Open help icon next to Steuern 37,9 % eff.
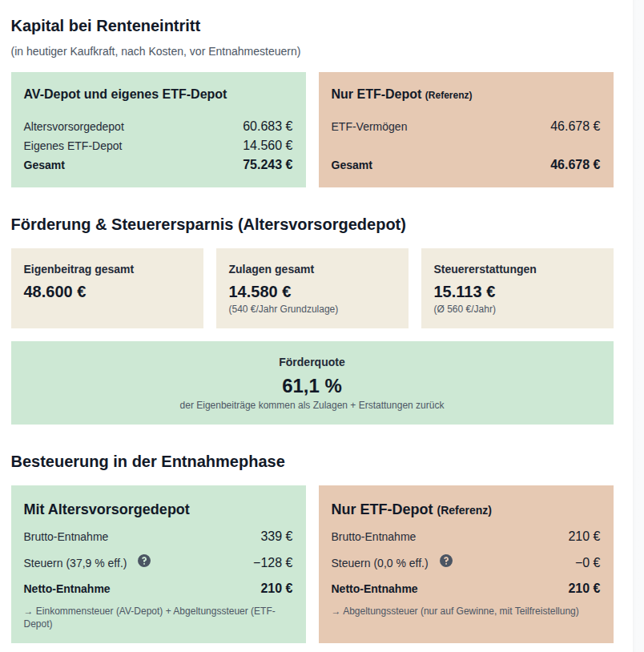This screenshot has height=652, width=644. (x=144, y=561)
